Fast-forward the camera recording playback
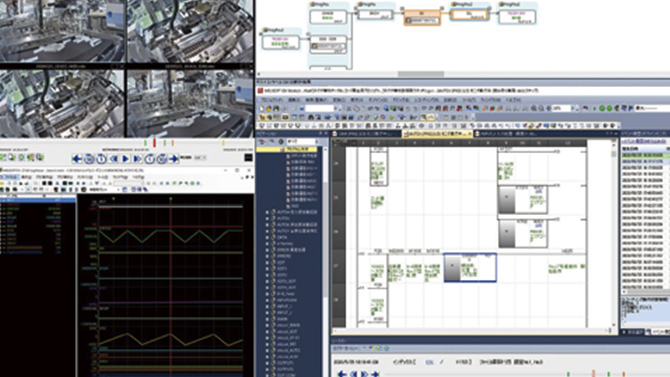This screenshot has width=670, height=377. (138, 159)
